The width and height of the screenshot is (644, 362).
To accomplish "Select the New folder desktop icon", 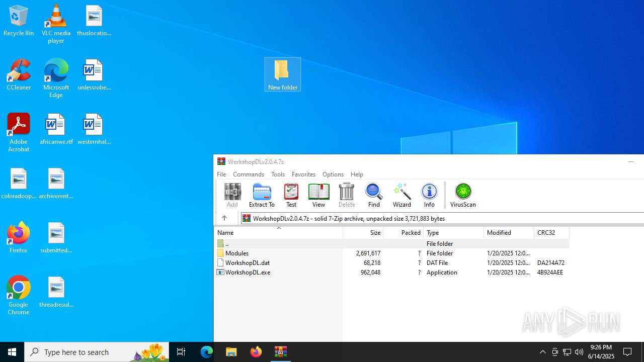I will tap(283, 74).
